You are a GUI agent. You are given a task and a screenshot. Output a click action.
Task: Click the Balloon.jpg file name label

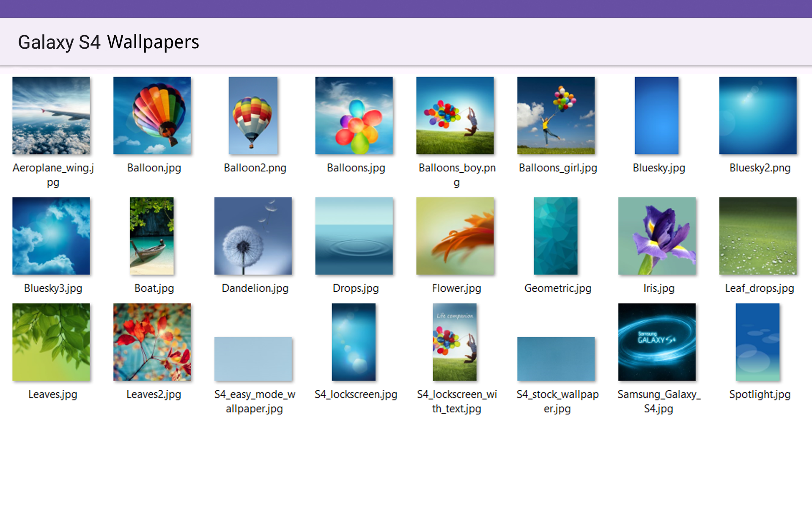[x=154, y=168]
